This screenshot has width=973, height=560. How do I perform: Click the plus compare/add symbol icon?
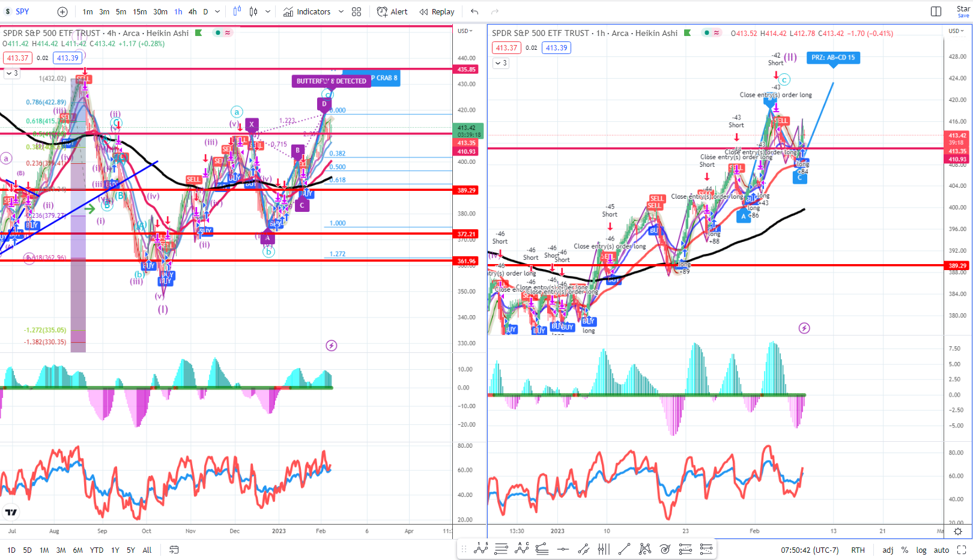point(62,11)
